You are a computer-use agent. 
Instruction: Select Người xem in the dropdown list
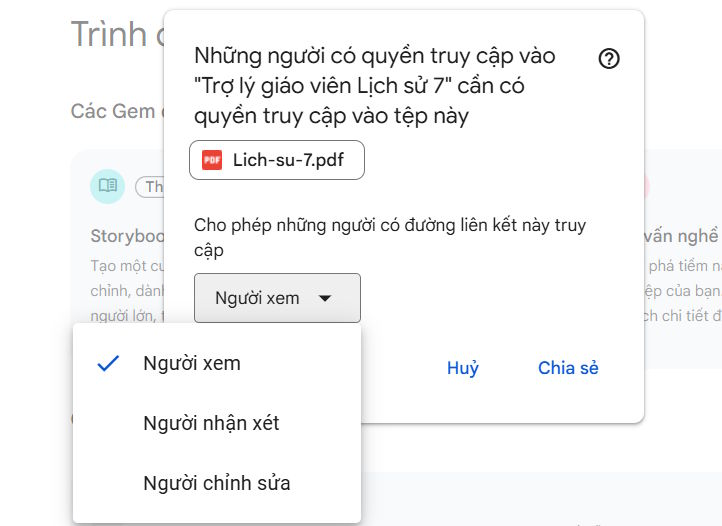click(217, 363)
